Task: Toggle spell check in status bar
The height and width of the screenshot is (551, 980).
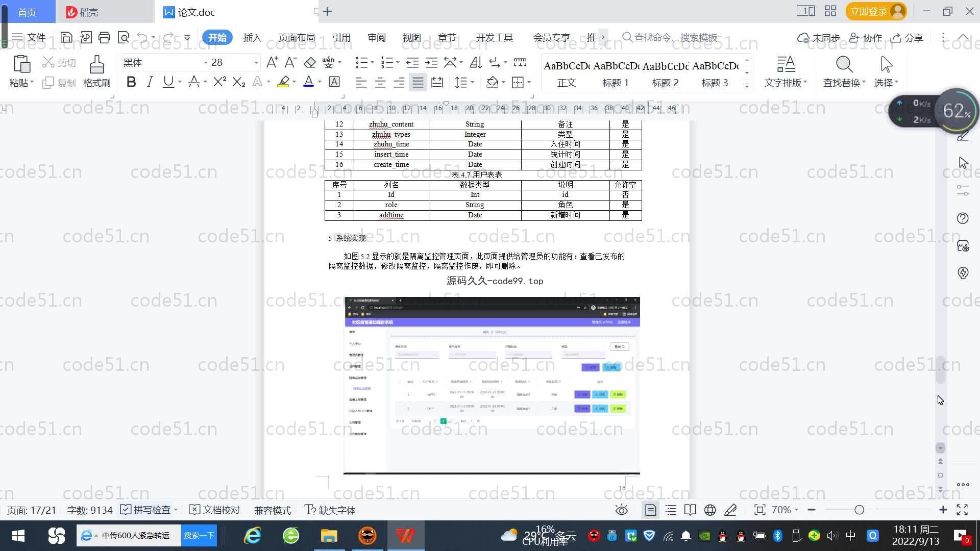Action: [x=145, y=510]
